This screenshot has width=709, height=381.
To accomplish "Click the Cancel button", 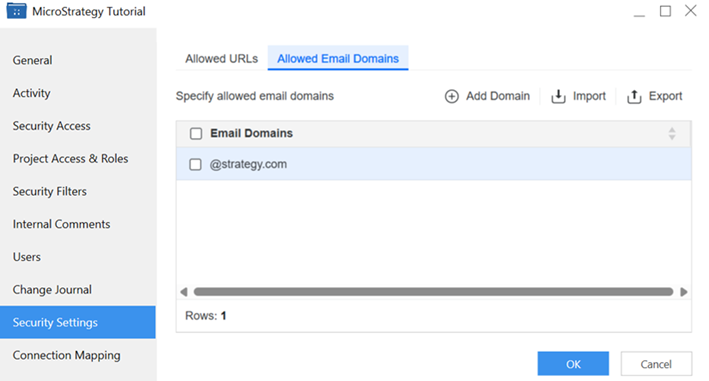I will [656, 364].
